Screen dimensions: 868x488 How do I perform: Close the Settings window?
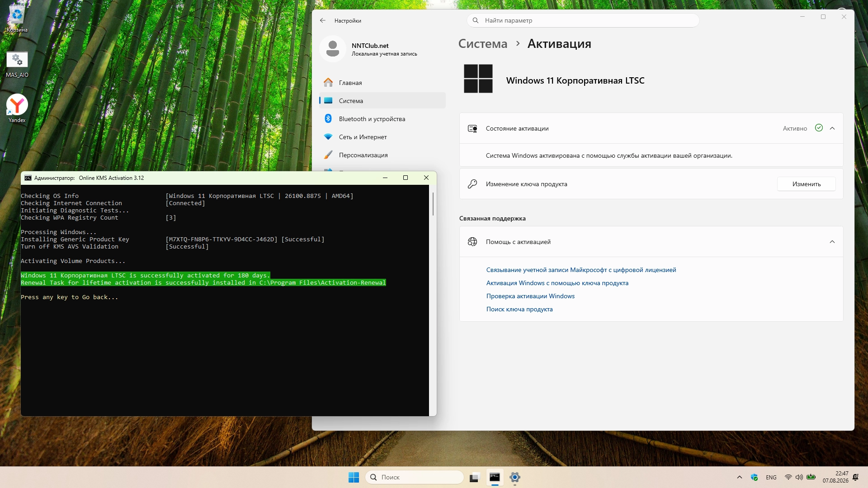(844, 17)
